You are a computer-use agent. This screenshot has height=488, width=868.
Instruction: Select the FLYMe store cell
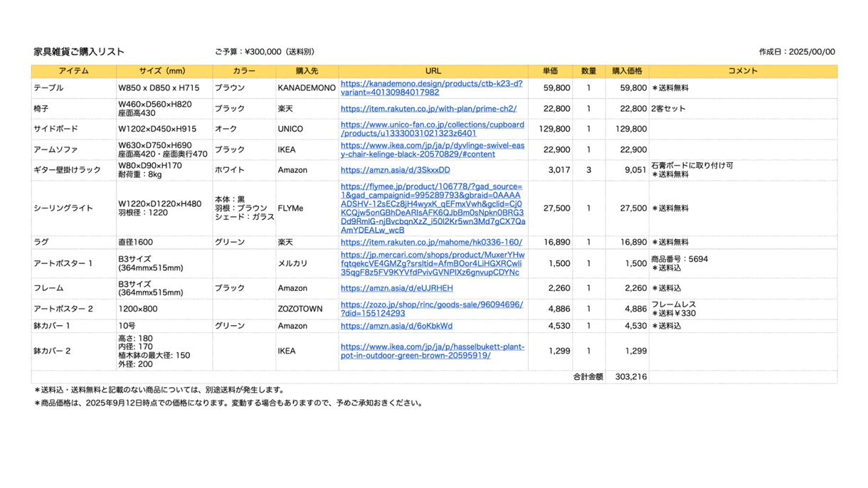click(307, 208)
